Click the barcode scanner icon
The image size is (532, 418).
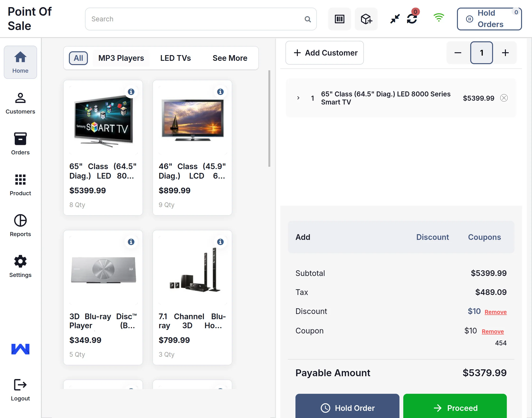point(340,19)
